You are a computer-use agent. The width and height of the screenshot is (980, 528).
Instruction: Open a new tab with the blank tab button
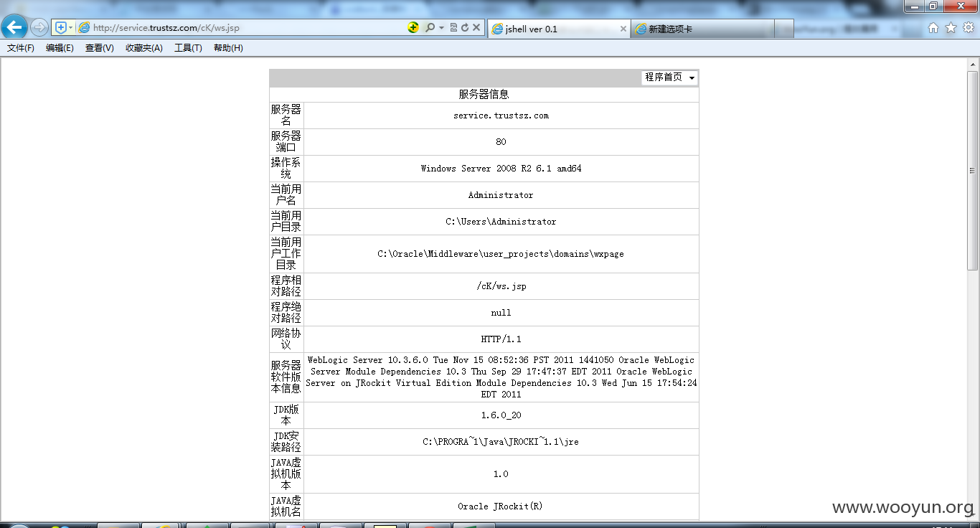coord(784,29)
